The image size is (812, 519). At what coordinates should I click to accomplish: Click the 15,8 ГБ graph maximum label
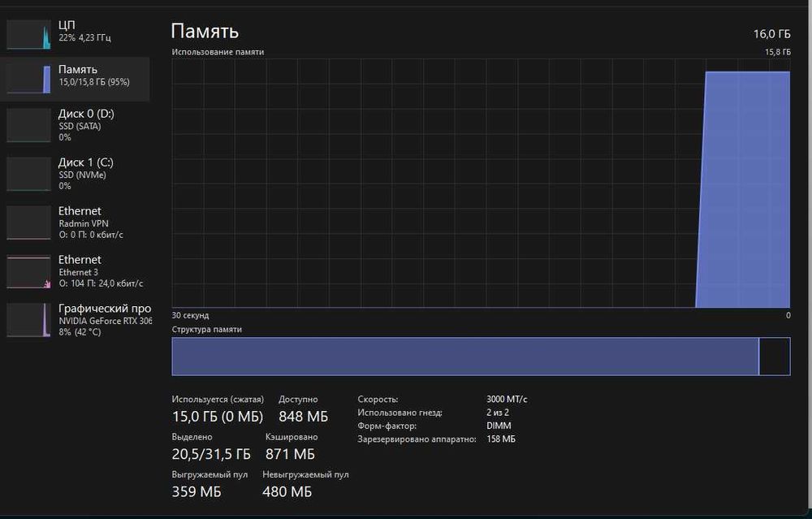click(777, 52)
